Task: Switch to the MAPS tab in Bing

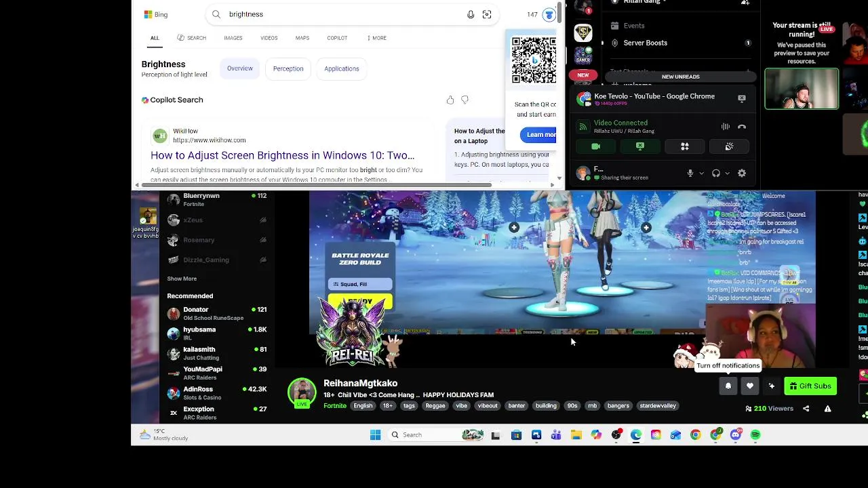Action: (x=302, y=38)
